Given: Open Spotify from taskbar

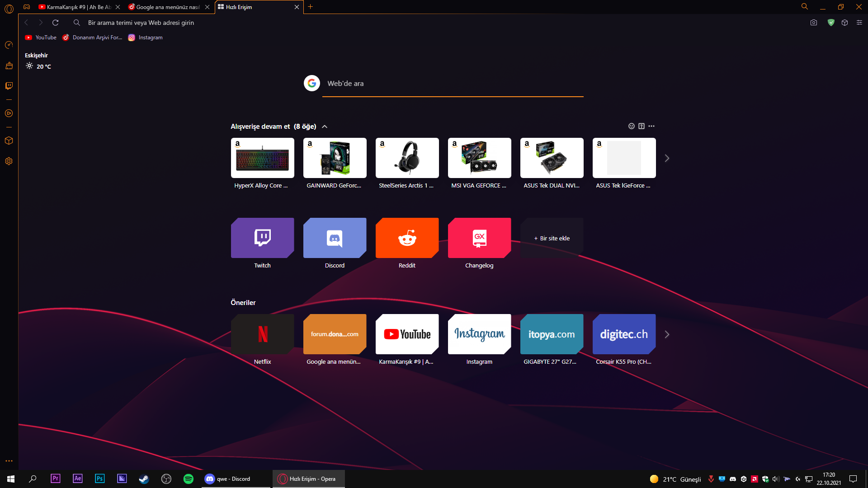Looking at the screenshot, I should [x=189, y=479].
